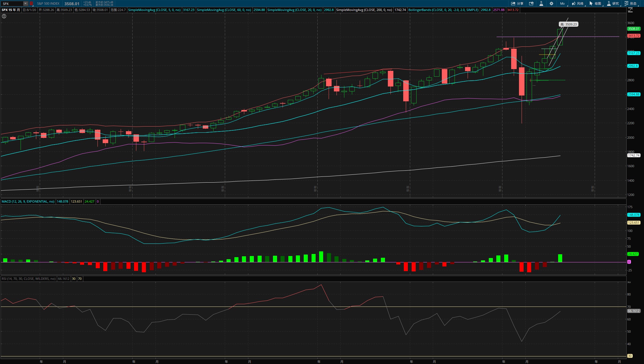644x364 pixels.
Task: Click the 24.427 MACD histogram axis label
Action: tap(633, 254)
